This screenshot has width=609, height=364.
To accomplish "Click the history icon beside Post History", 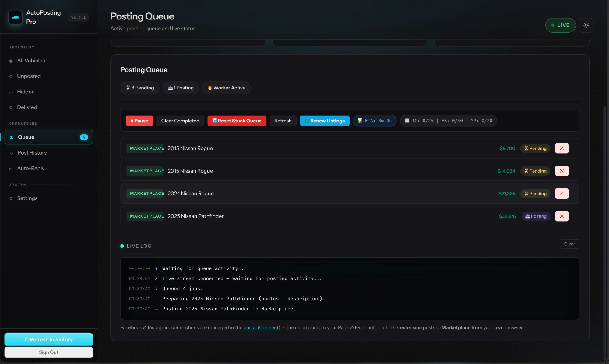I will [11, 153].
